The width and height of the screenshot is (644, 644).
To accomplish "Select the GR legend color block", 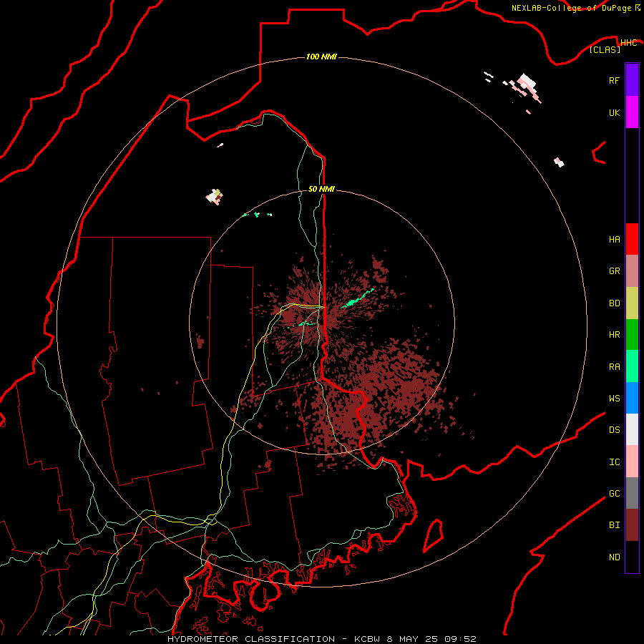I will point(632,271).
